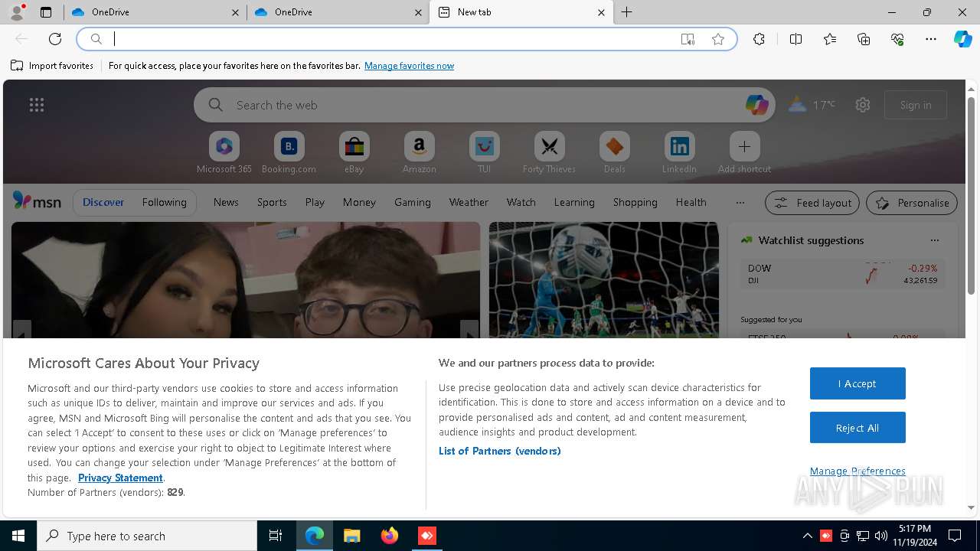
Task: Open the Favorites list
Action: (830, 39)
